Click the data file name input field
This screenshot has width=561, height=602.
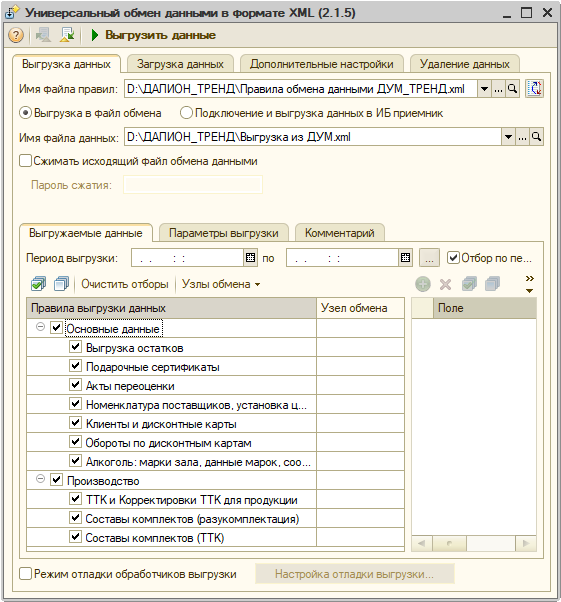313,137
